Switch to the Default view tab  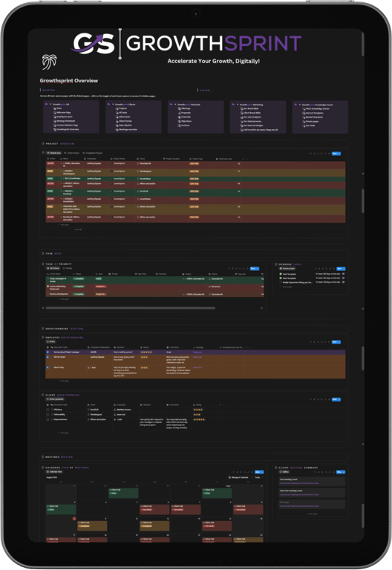pyautogui.click(x=53, y=153)
